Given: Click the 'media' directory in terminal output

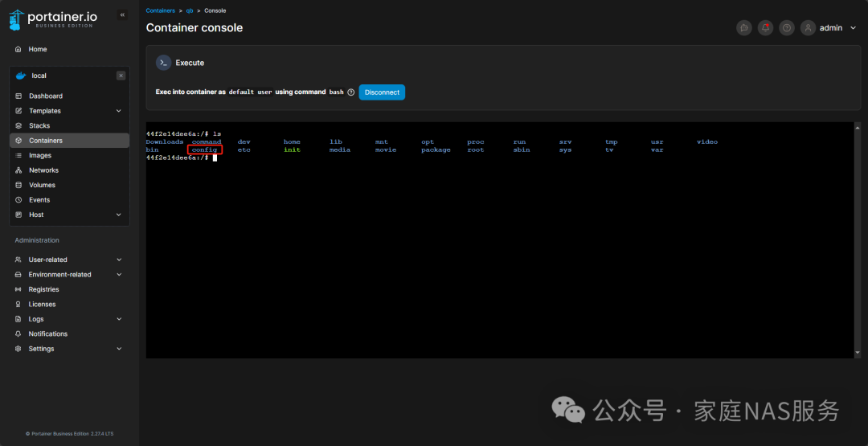Looking at the screenshot, I should [x=339, y=150].
